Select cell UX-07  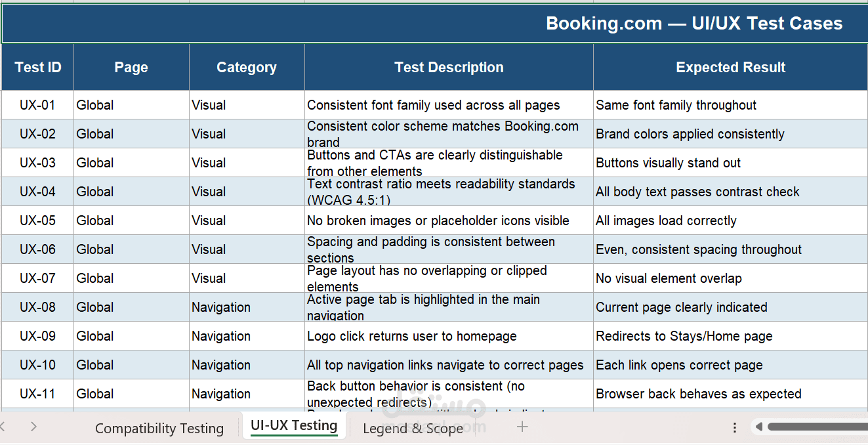38,278
